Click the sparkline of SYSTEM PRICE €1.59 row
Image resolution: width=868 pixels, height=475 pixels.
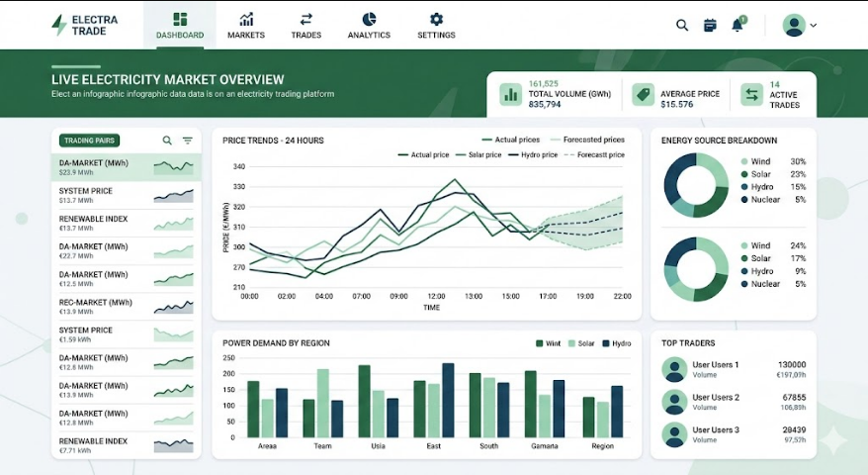click(174, 334)
